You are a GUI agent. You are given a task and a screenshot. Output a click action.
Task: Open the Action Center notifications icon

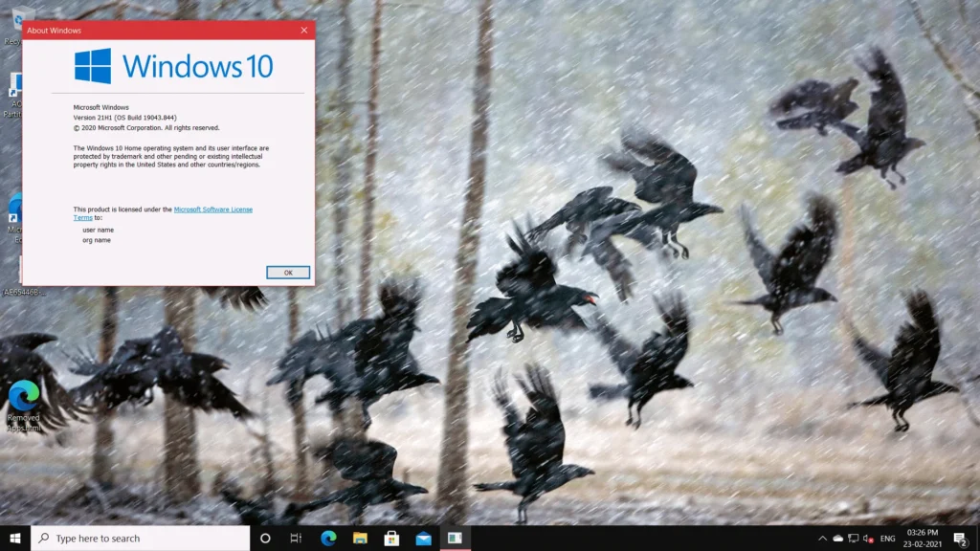coord(961,538)
